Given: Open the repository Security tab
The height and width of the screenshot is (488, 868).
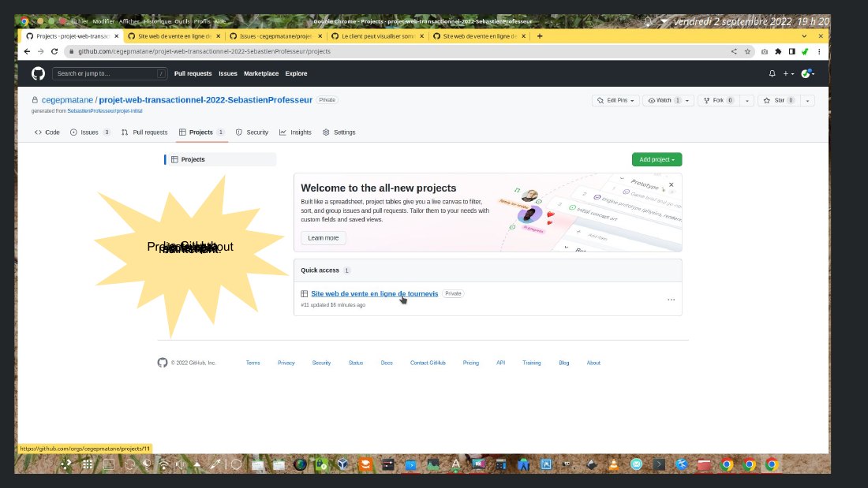Looking at the screenshot, I should point(252,132).
